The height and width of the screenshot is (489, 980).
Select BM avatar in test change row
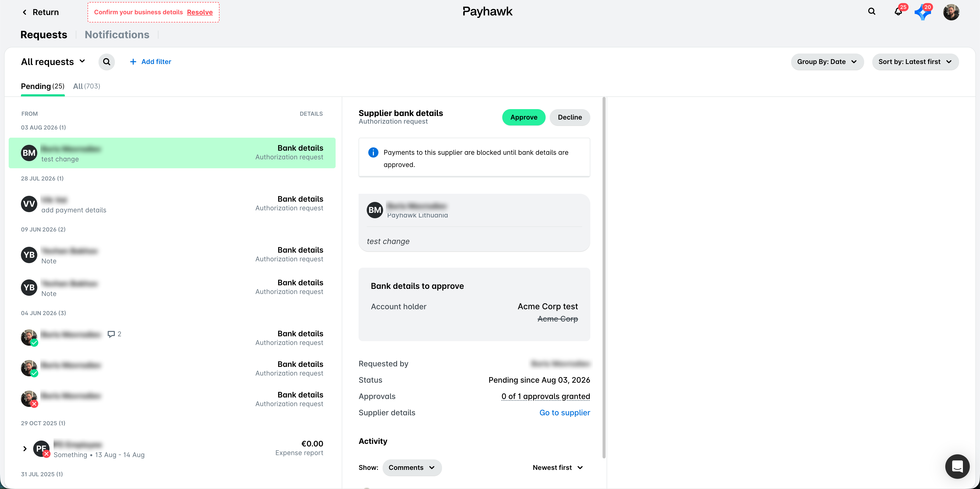coord(29,153)
